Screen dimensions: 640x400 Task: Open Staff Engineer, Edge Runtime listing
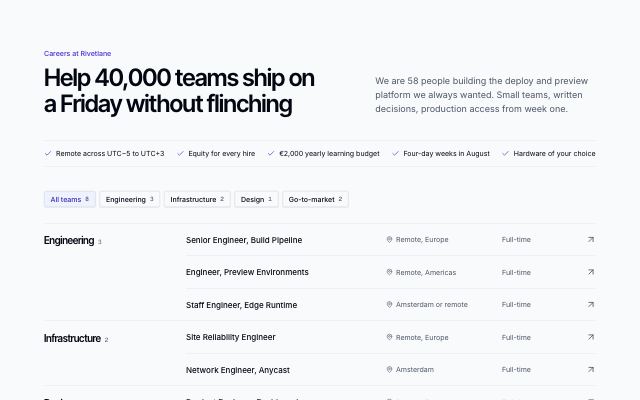[242, 305]
